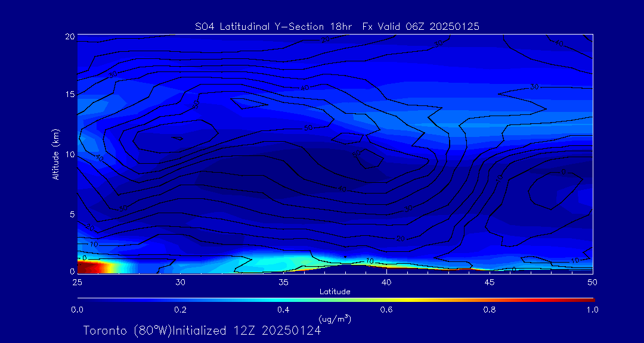The image size is (644, 343).
Task: Select the "Latitude" x-axis label
Action: click(x=335, y=292)
